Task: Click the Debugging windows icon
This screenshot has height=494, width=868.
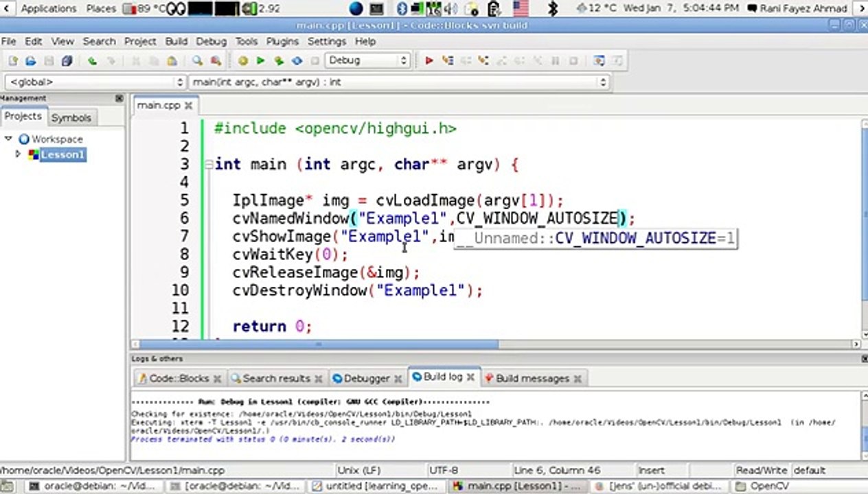Action: (599, 61)
